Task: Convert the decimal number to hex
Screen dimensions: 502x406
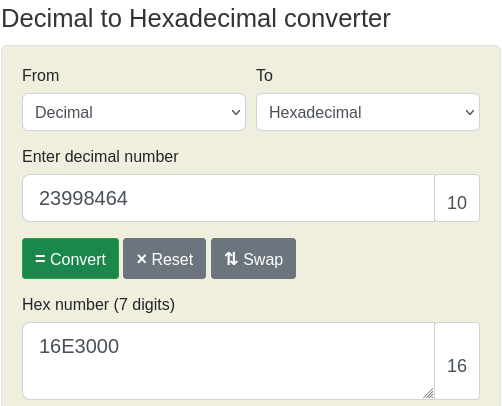Action: pos(70,258)
